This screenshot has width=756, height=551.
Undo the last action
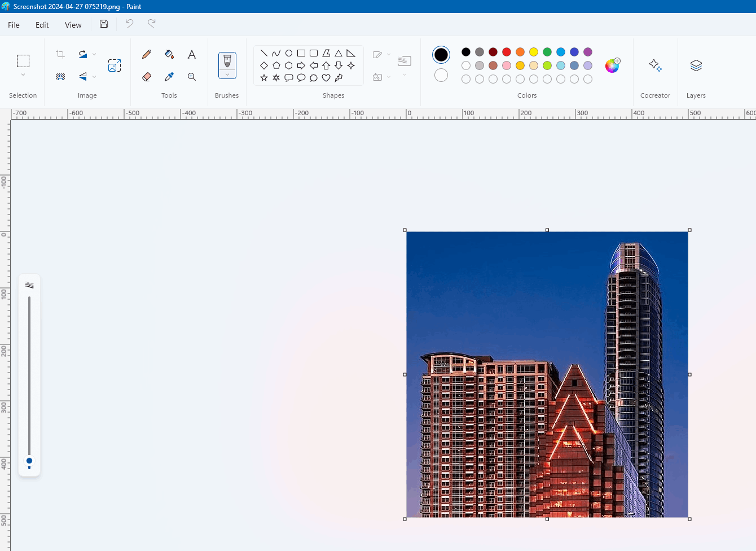click(129, 24)
